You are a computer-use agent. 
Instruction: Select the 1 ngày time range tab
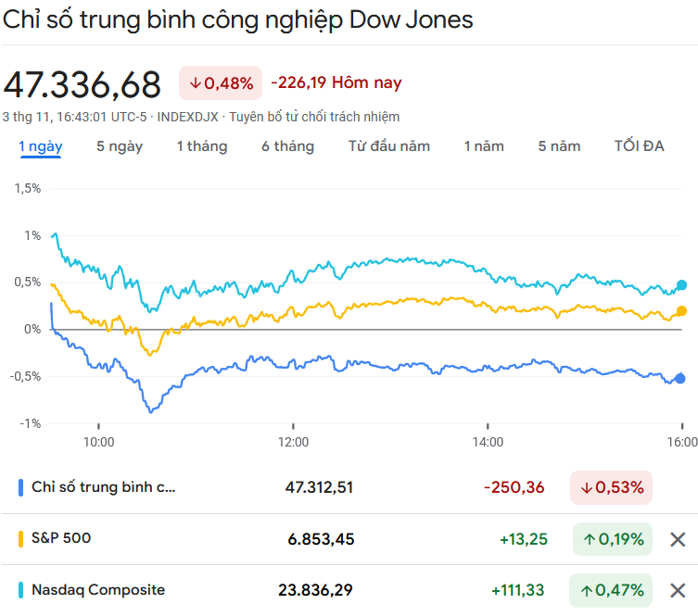click(x=41, y=146)
